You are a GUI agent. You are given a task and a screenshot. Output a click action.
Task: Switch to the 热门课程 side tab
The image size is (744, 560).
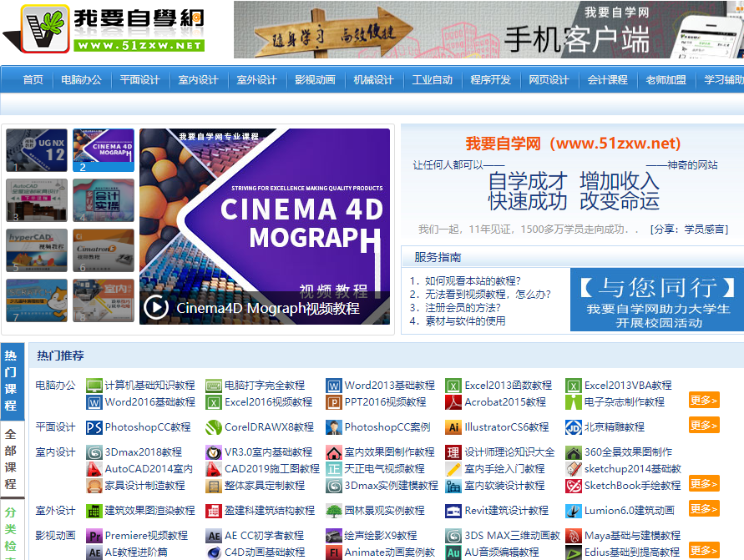(11, 381)
